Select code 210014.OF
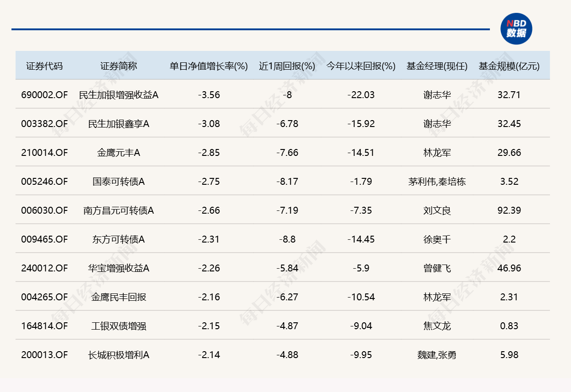The height and width of the screenshot is (392, 571). coord(44,153)
